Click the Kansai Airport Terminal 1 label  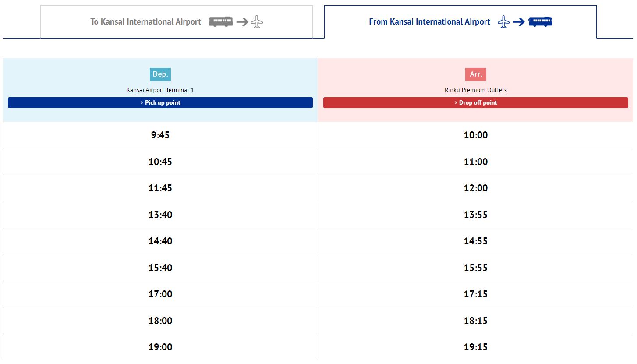coord(160,90)
